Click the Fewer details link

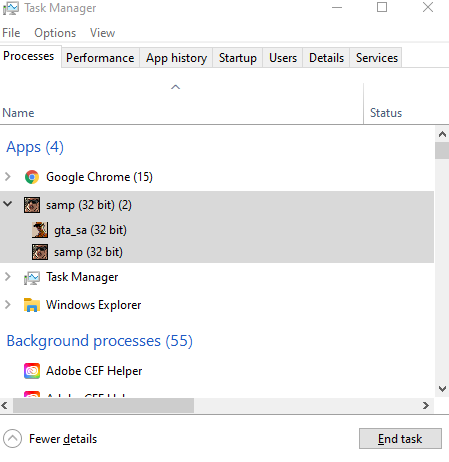(63, 439)
